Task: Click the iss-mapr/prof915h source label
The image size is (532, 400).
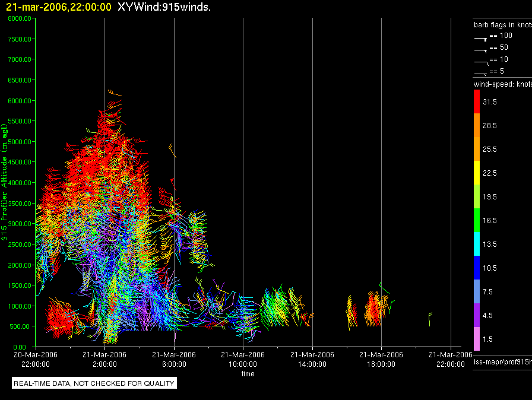Action: (503, 362)
